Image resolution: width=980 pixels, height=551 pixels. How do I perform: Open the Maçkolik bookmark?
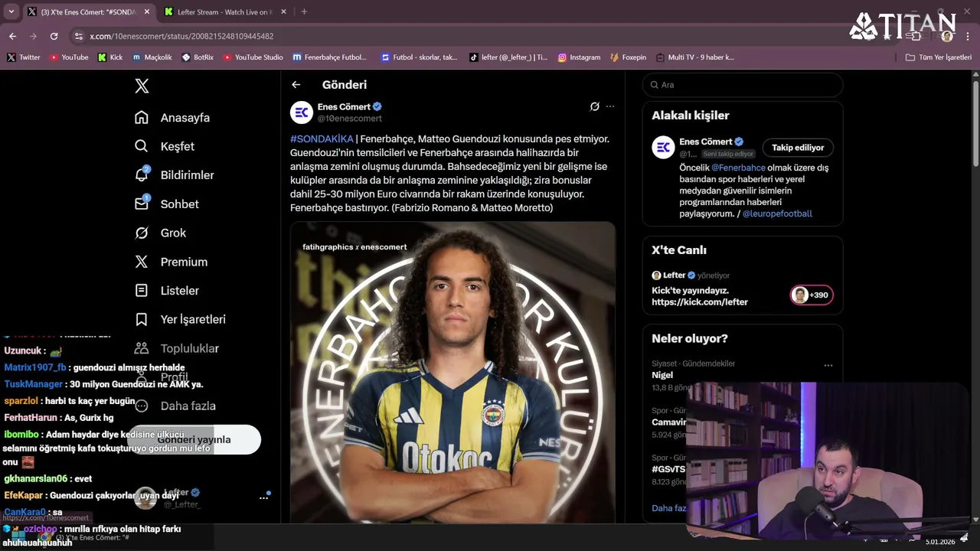(152, 57)
